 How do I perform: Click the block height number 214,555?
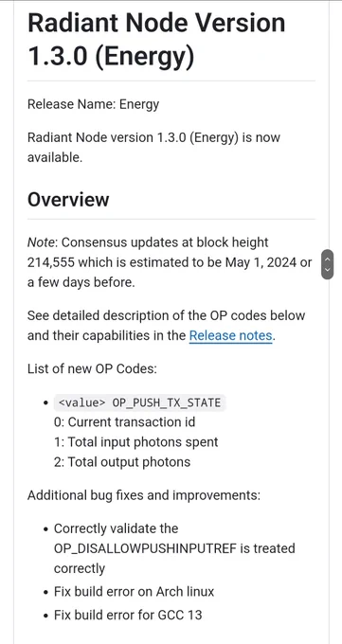[x=51, y=262]
